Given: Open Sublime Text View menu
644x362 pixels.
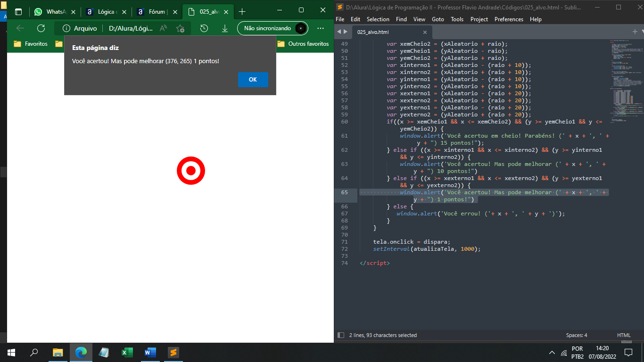Looking at the screenshot, I should point(419,19).
